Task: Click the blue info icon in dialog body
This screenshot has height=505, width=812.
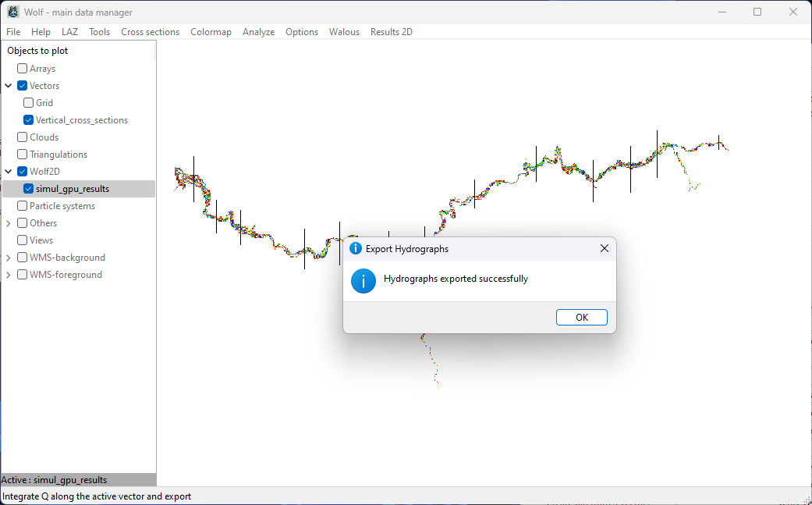Action: click(x=363, y=280)
